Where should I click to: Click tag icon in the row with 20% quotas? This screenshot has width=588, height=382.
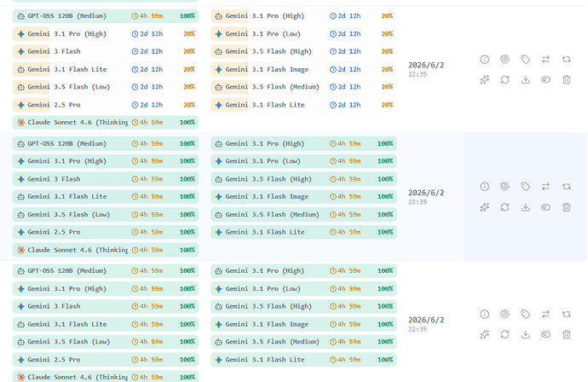526,60
